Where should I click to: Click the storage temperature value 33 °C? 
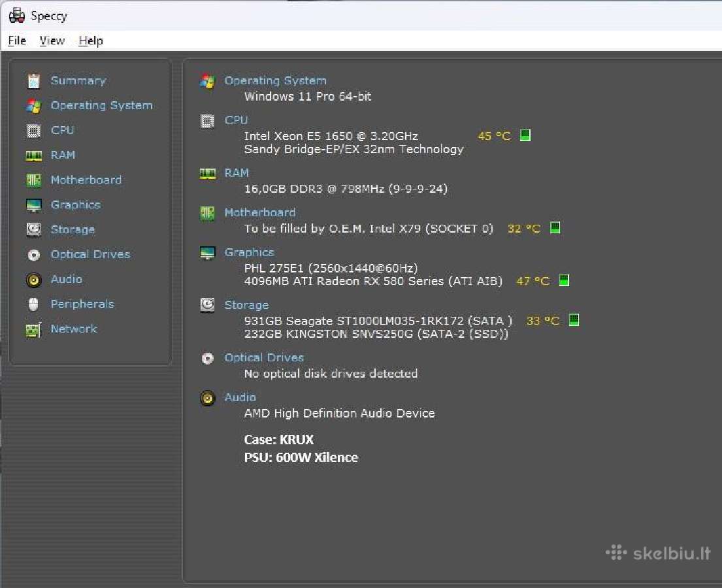click(543, 321)
